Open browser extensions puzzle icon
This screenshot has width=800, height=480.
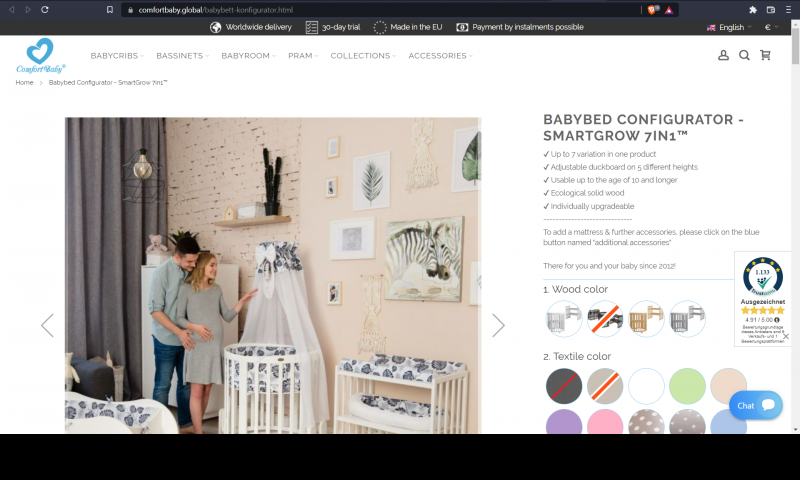coord(753,10)
